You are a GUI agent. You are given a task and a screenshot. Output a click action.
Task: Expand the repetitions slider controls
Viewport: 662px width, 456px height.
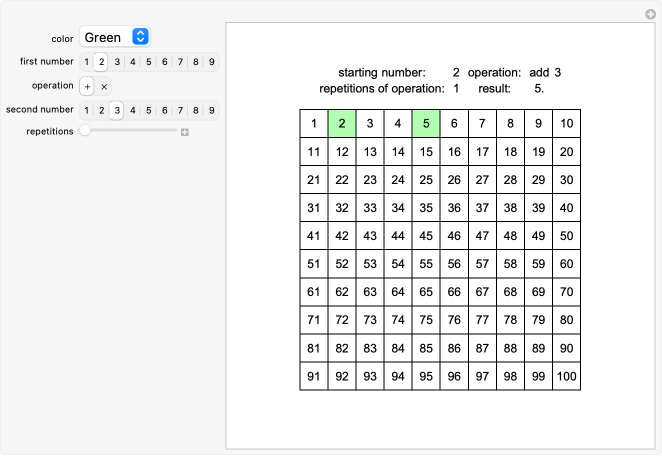[x=184, y=132]
